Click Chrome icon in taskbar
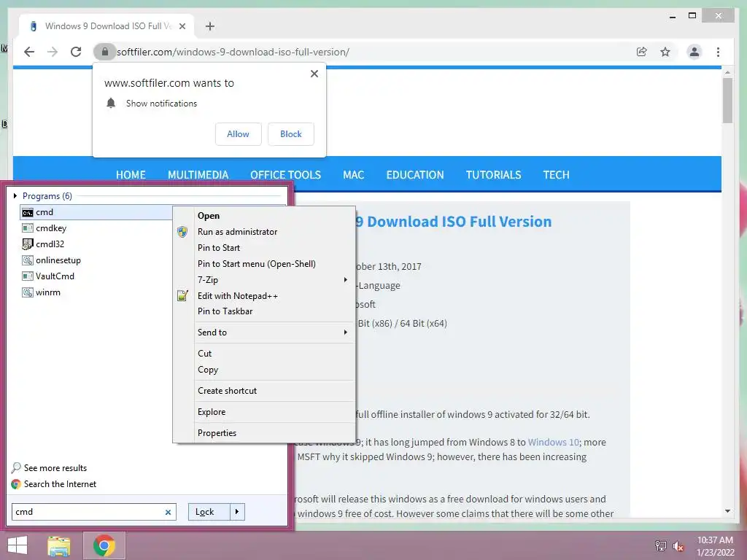Image resolution: width=747 pixels, height=560 pixels. (104, 545)
